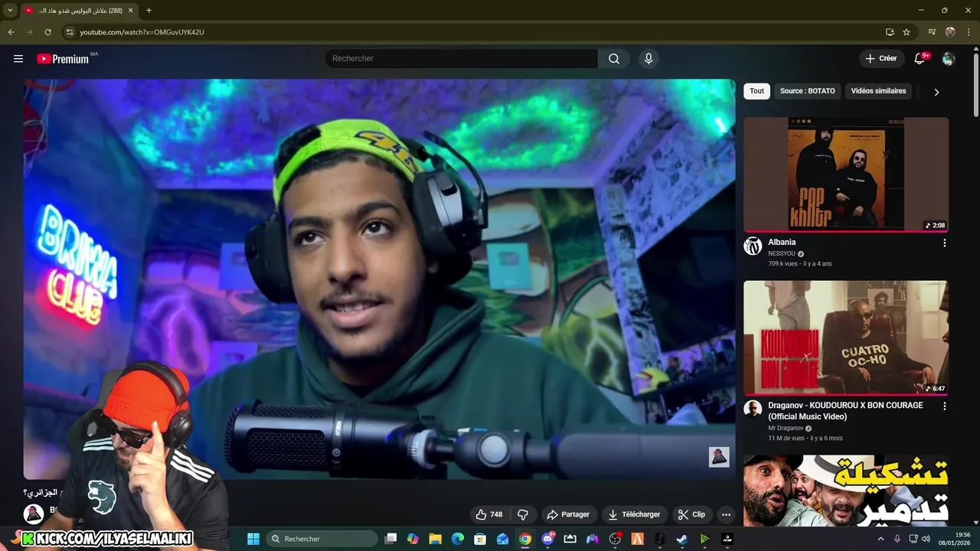Open the Albania video thumbnail
The width and height of the screenshot is (980, 551).
[x=846, y=174]
